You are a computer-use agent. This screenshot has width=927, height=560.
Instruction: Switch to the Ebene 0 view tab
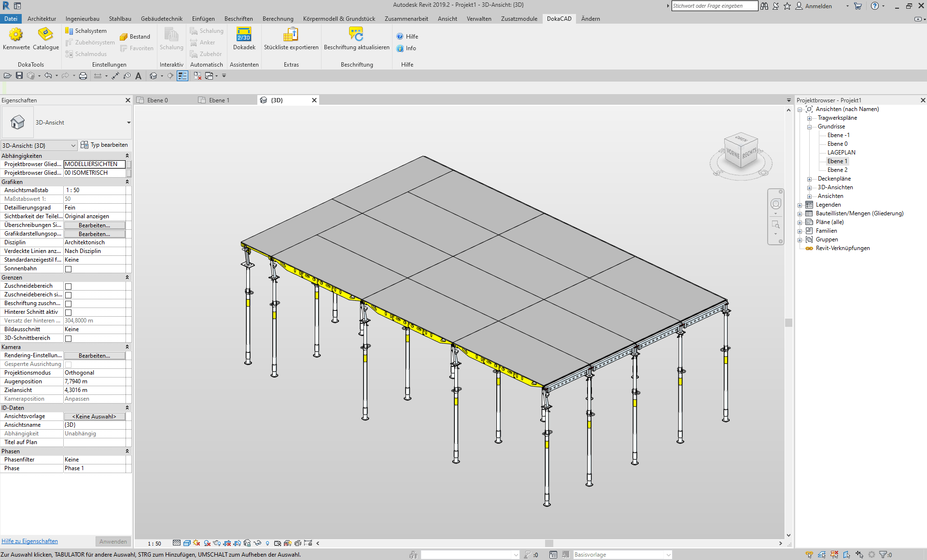tap(158, 100)
